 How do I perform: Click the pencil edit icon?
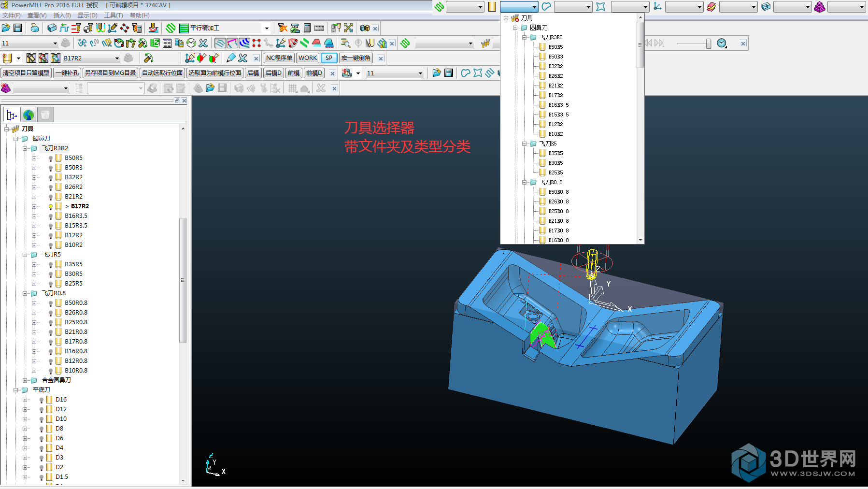pyautogui.click(x=231, y=58)
